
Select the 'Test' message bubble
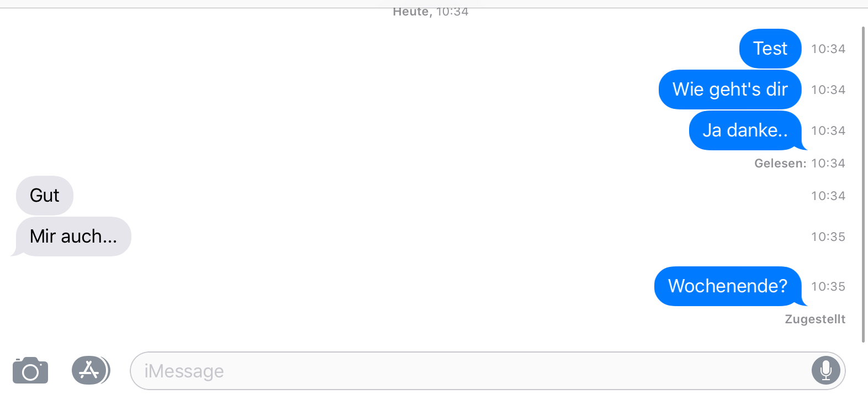(770, 49)
